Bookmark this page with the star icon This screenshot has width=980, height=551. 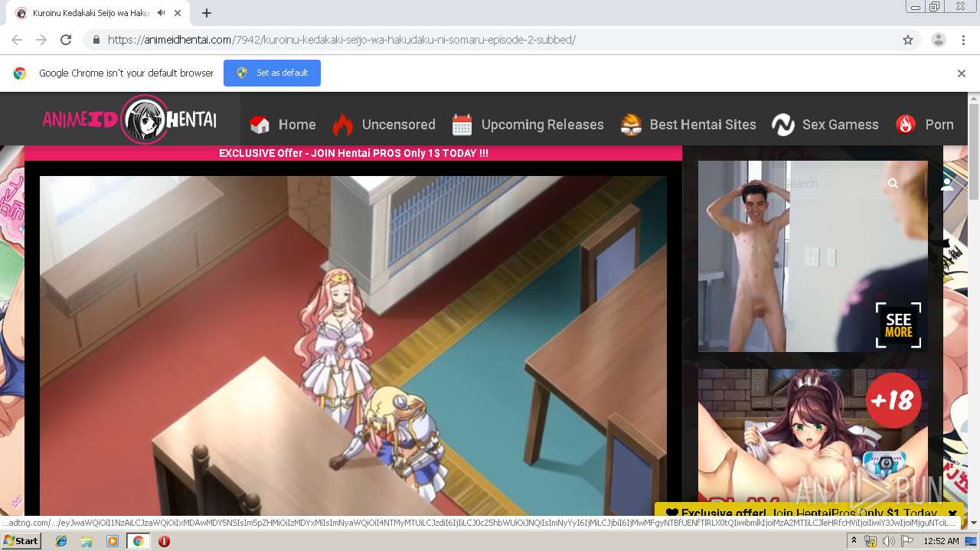coord(908,40)
